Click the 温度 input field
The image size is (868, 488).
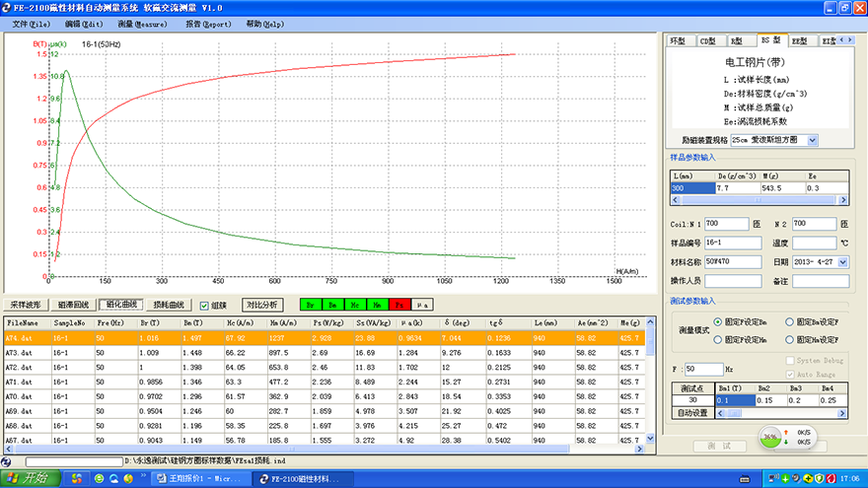coord(814,243)
